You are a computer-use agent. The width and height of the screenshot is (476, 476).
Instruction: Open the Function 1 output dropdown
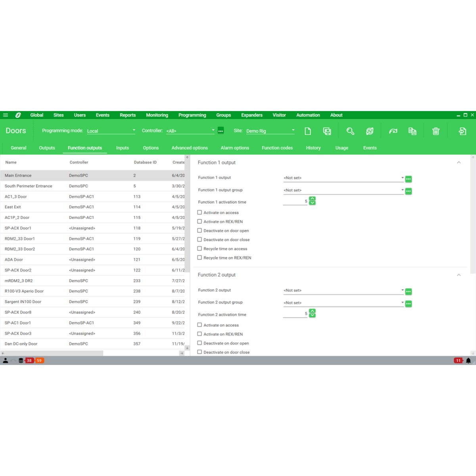point(402,178)
